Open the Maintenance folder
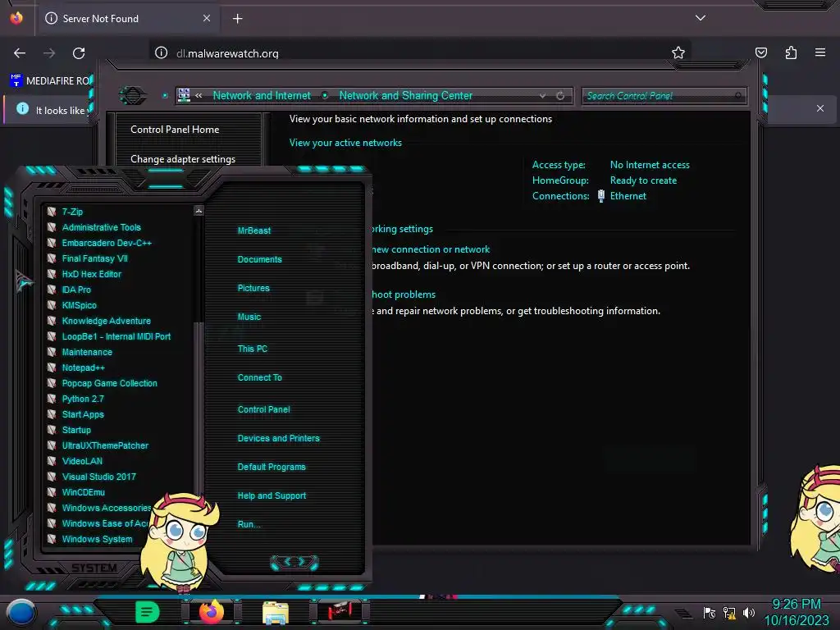 click(x=87, y=352)
